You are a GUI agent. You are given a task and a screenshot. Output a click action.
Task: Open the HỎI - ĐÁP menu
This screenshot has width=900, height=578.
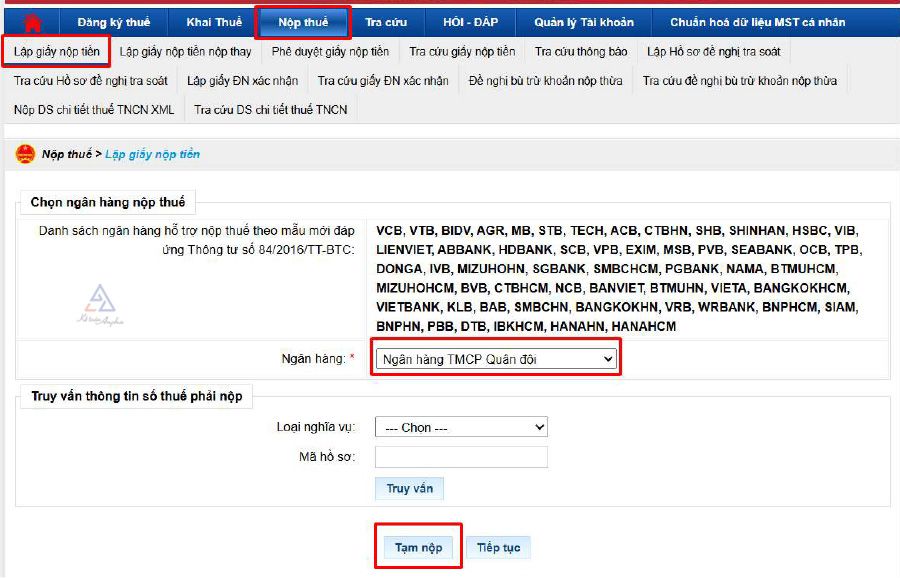470,22
